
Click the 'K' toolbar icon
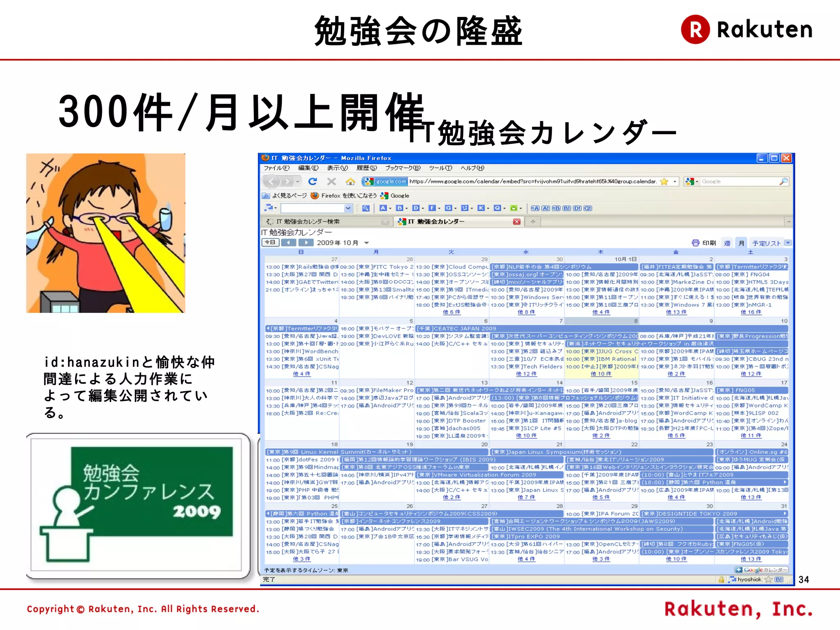point(481,208)
